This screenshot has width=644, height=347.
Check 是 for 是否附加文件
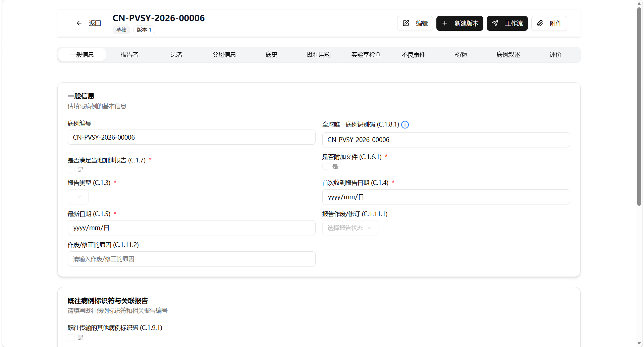click(326, 166)
